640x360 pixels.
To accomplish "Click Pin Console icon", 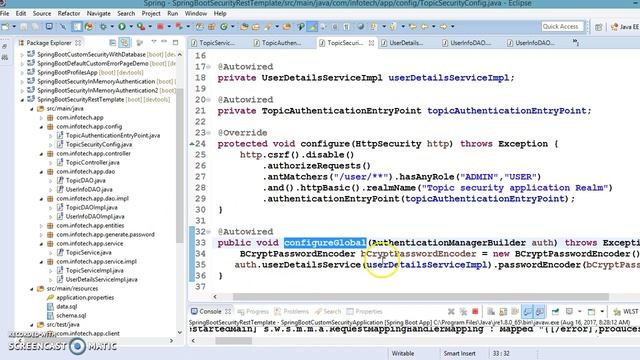I will pos(556,311).
